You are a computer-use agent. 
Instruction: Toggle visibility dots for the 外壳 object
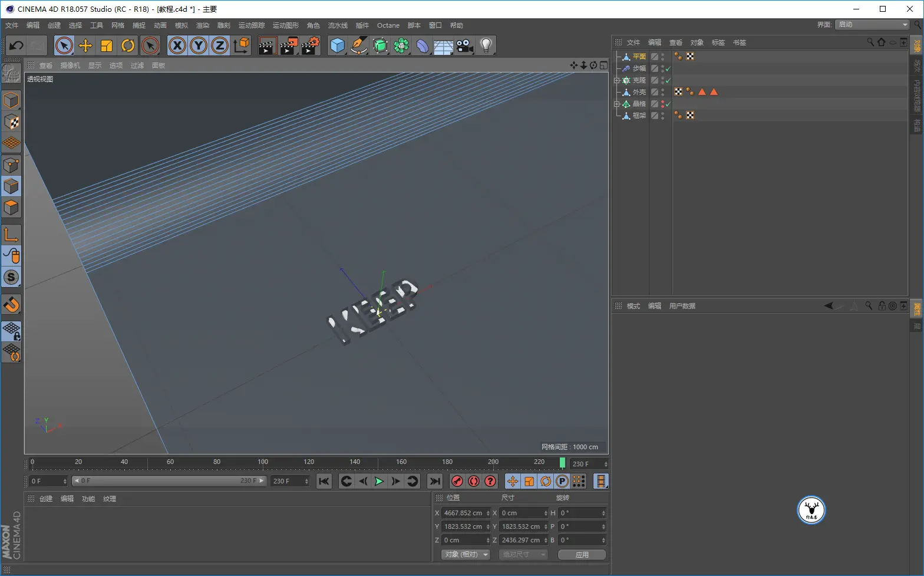click(x=662, y=92)
